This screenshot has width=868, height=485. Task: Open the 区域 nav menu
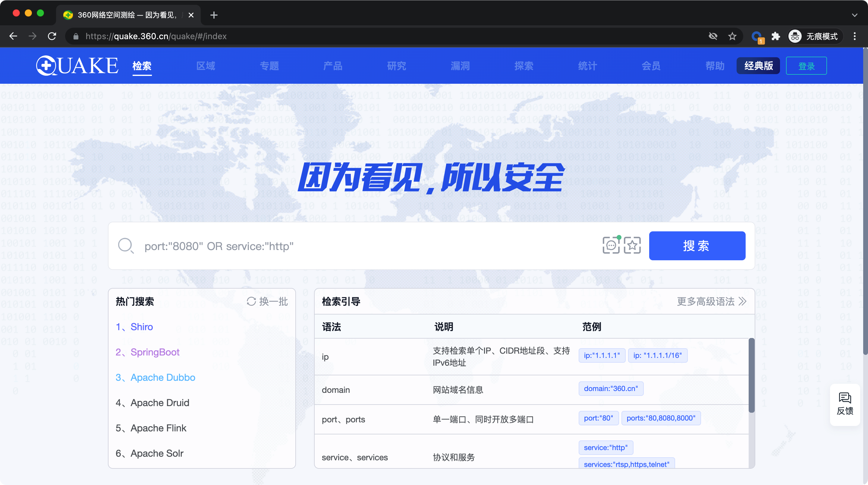click(206, 66)
